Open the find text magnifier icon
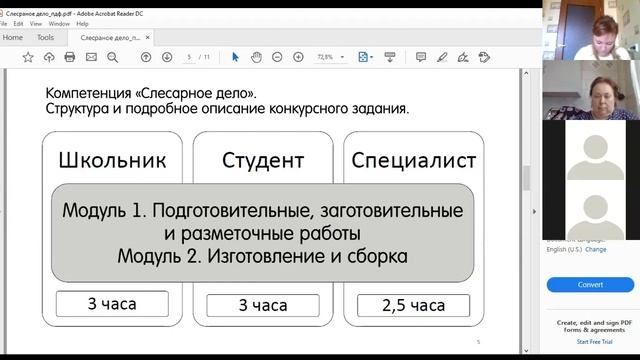The image size is (640, 360). pyautogui.click(x=112, y=57)
